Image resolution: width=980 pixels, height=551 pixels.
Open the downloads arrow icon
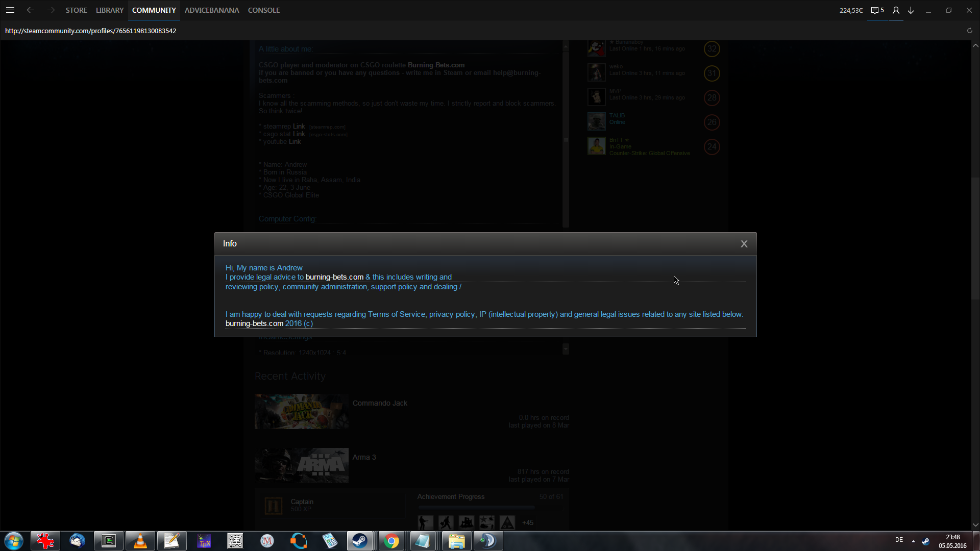pos(911,10)
